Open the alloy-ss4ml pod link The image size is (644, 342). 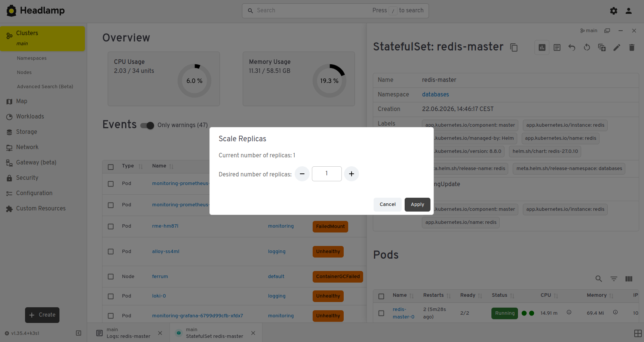tap(166, 252)
